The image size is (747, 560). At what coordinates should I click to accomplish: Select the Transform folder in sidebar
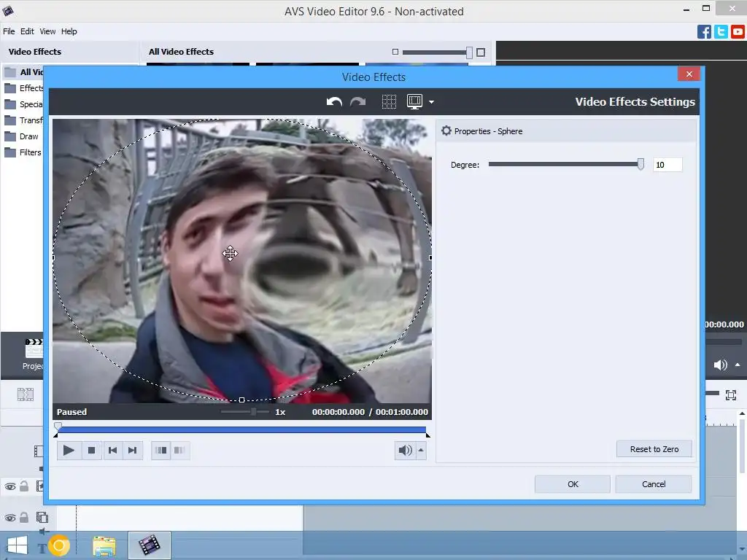(24, 120)
